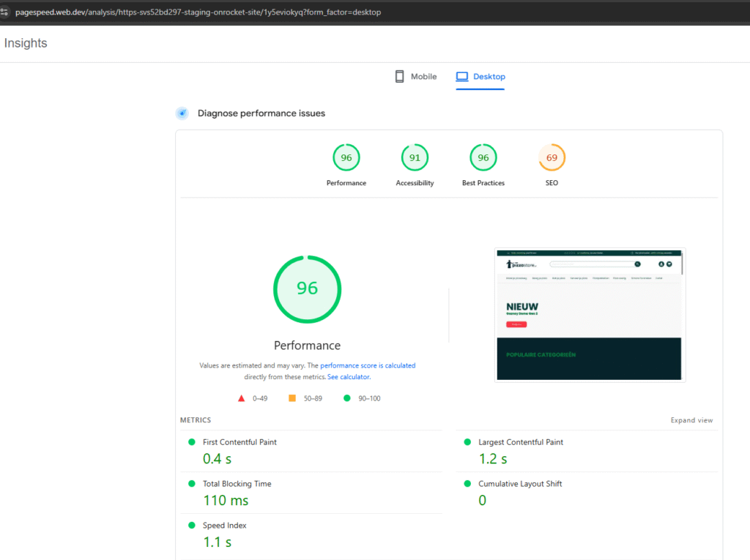Select the SEO score gauge 69

(x=552, y=158)
